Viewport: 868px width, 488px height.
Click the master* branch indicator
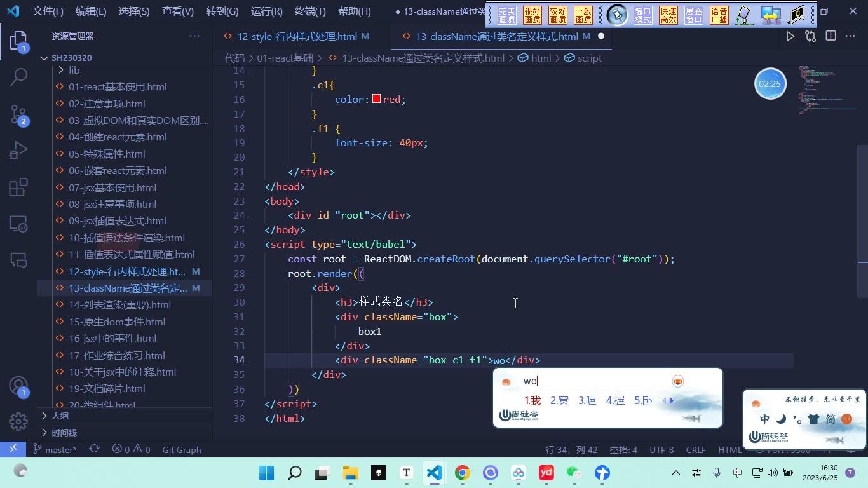click(x=54, y=449)
